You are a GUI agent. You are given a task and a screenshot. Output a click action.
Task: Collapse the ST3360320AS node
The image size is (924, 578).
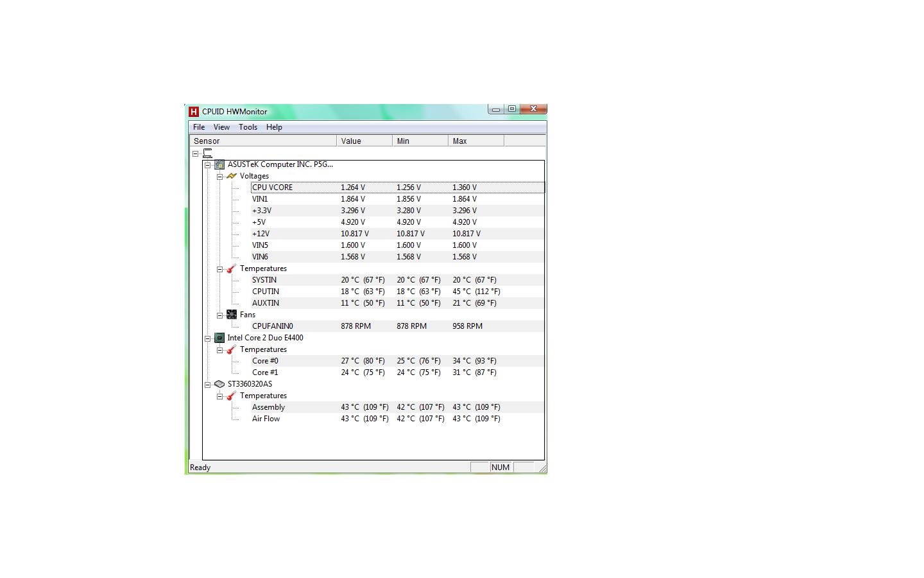click(208, 385)
